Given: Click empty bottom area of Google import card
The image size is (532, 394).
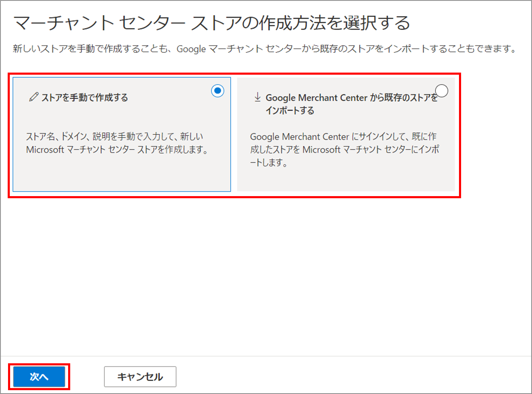Looking at the screenshot, I should 346,180.
